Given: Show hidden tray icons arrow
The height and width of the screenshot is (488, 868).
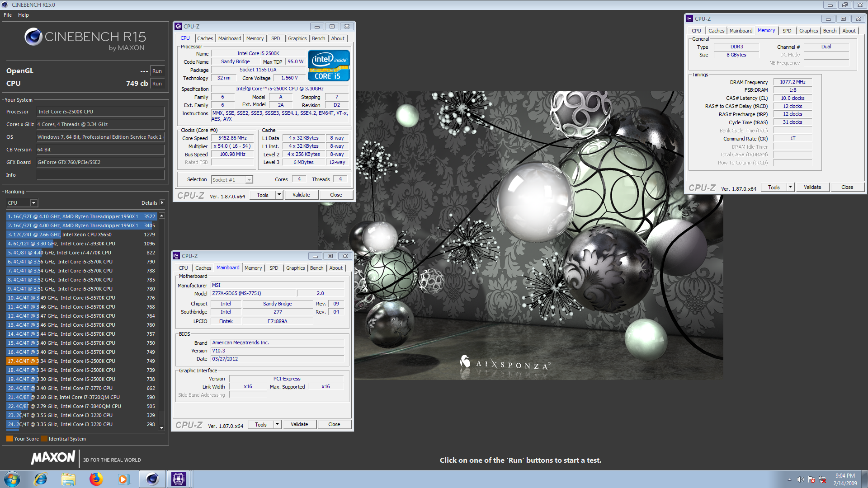Looking at the screenshot, I should tap(789, 479).
